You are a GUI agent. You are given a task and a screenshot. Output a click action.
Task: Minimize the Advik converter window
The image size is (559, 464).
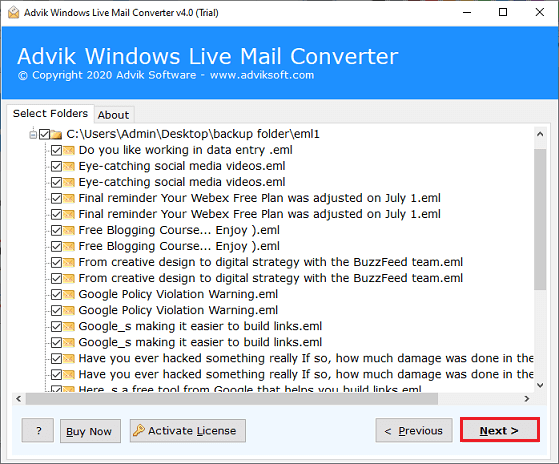(467, 12)
